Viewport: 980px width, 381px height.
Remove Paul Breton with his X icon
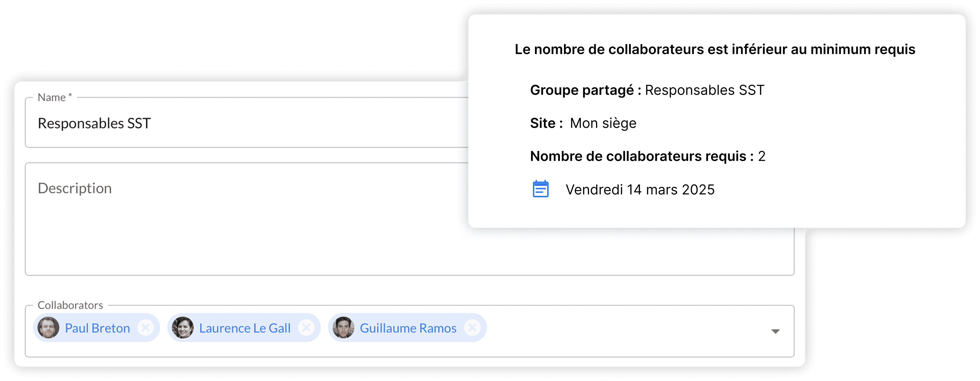(x=146, y=327)
